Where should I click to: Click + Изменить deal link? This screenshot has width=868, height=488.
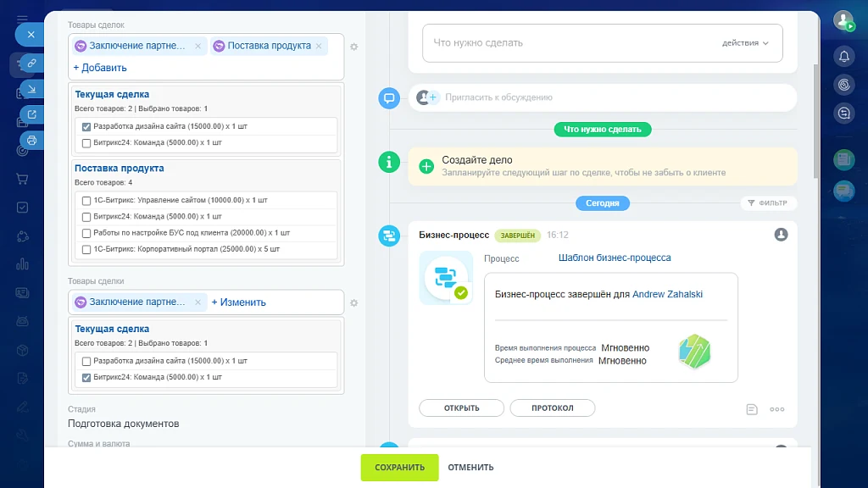click(238, 302)
